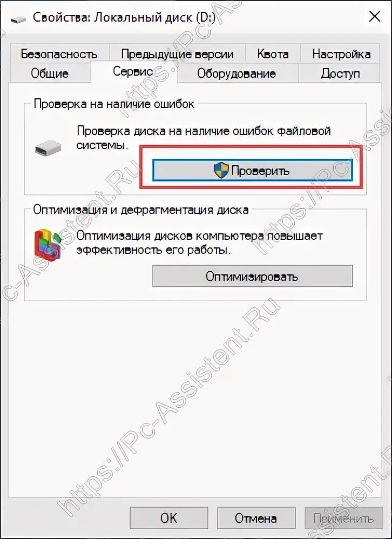
Task: Click the disk drive icon in error-checking section
Action: point(48,148)
